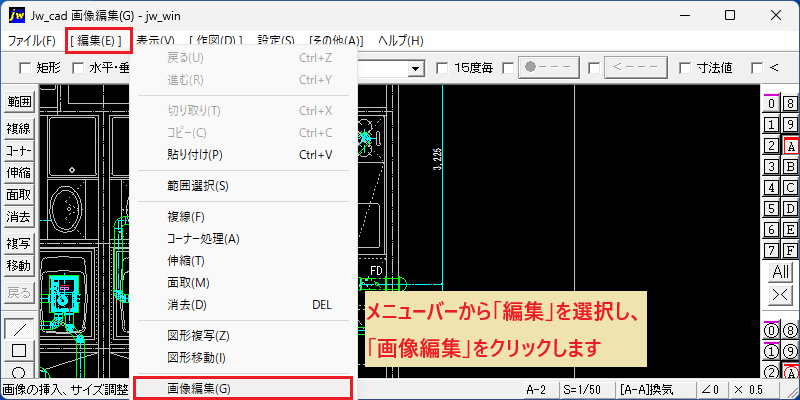This screenshot has height=400, width=800.
Task: Click the S=1/50 scale button
Action: (x=586, y=390)
